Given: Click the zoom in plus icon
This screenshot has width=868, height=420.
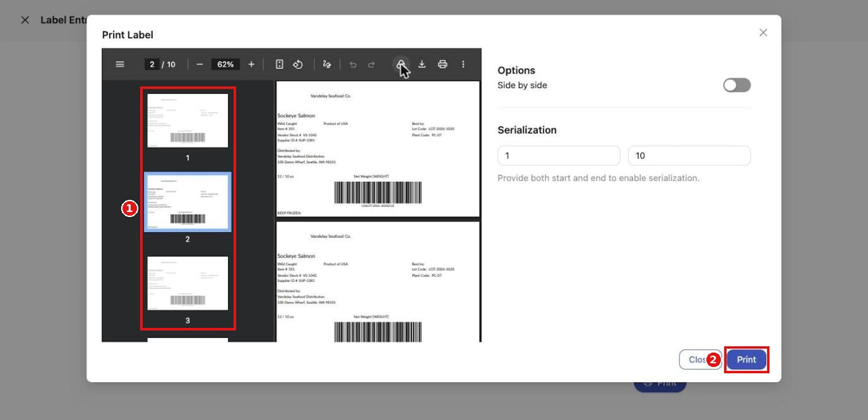Looking at the screenshot, I should 251,64.
